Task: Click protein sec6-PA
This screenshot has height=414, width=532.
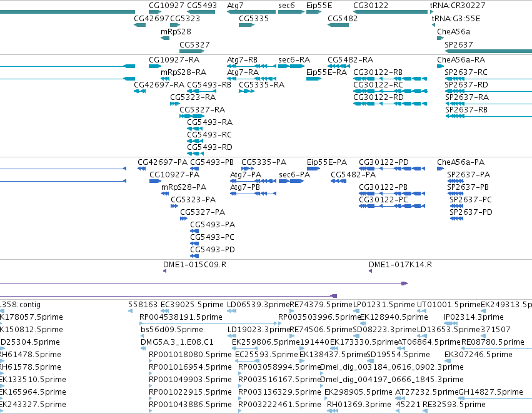Action: (x=294, y=175)
